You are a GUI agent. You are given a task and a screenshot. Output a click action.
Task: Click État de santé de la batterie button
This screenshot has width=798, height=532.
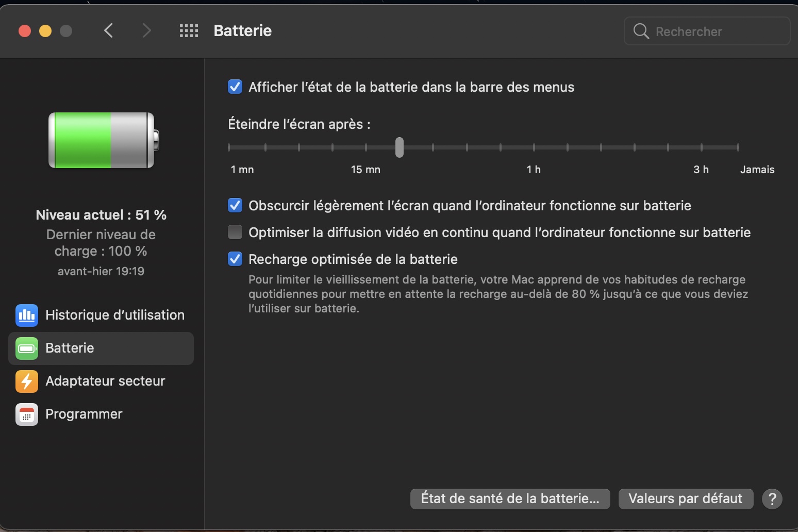[x=510, y=499]
